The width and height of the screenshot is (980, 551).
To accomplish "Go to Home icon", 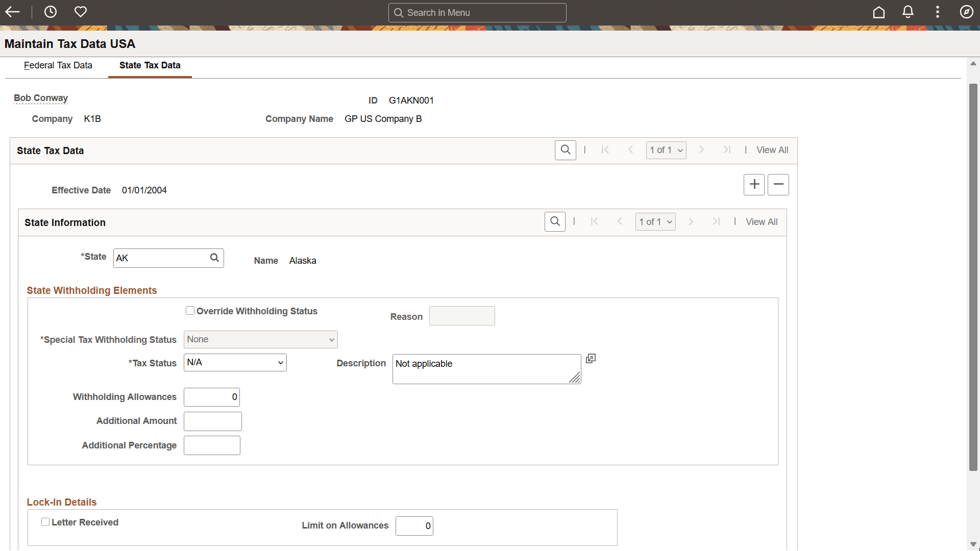I will click(x=878, y=12).
